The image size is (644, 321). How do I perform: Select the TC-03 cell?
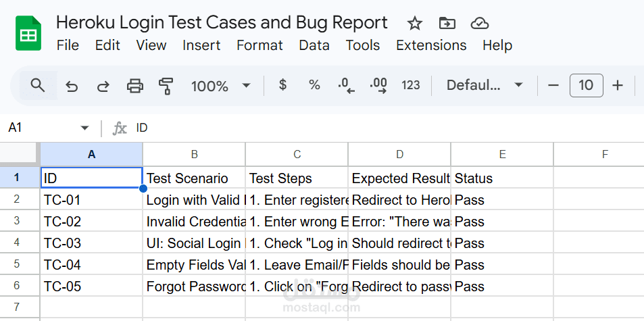pyautogui.click(x=91, y=243)
